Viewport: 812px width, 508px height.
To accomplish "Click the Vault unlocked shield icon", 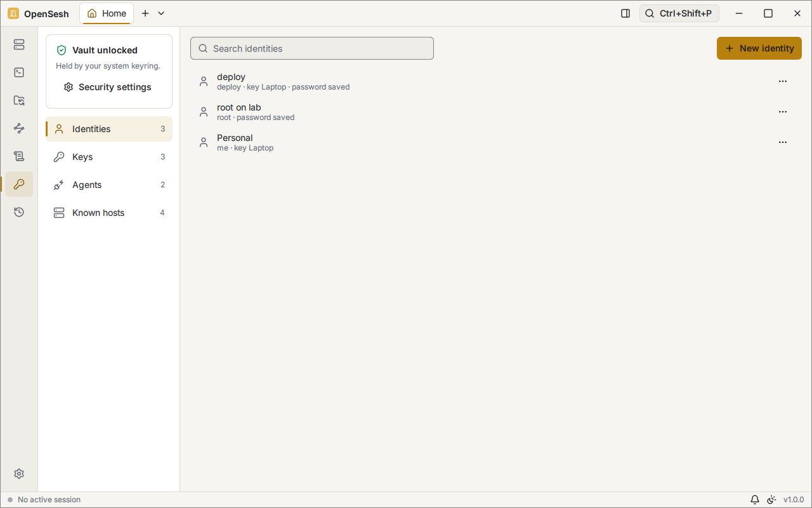I will (x=62, y=50).
